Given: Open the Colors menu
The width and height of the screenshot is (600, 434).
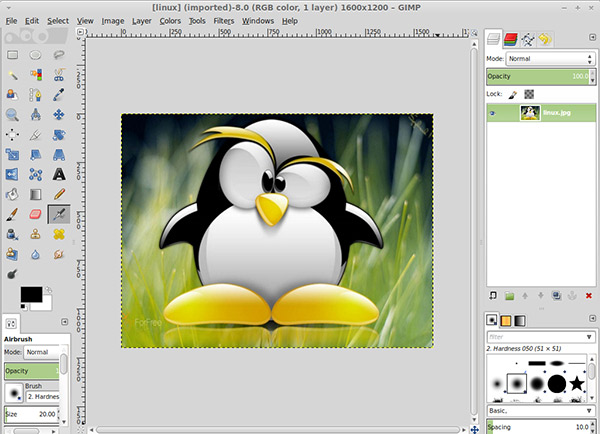Looking at the screenshot, I should (x=170, y=21).
